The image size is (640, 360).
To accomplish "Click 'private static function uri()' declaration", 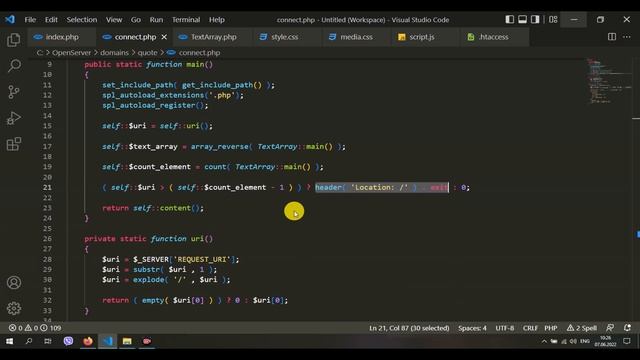I will coord(149,238).
